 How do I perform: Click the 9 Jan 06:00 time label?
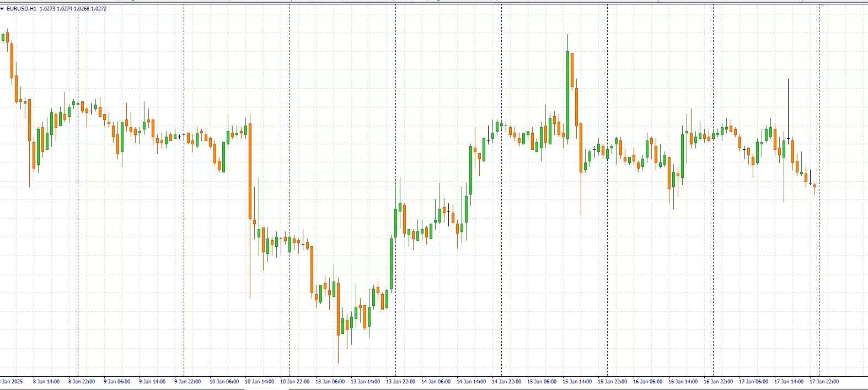tap(117, 381)
